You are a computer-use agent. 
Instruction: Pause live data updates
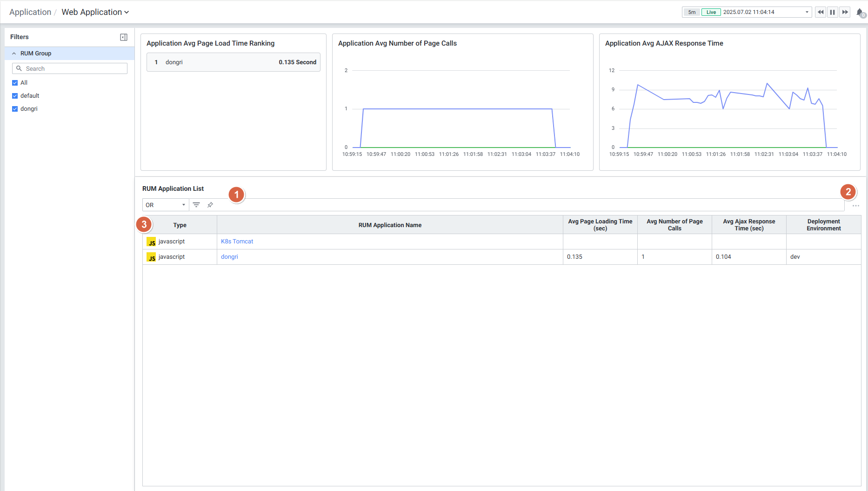832,12
